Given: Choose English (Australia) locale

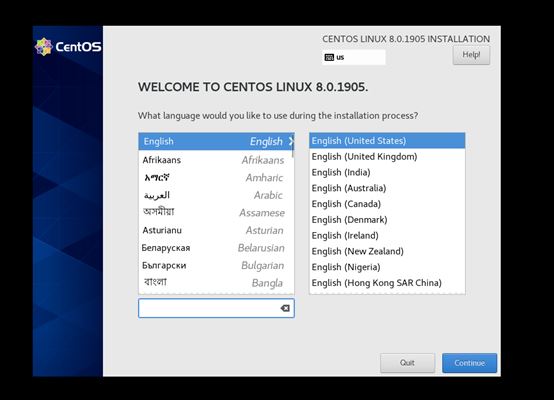Looking at the screenshot, I should coord(387,188).
